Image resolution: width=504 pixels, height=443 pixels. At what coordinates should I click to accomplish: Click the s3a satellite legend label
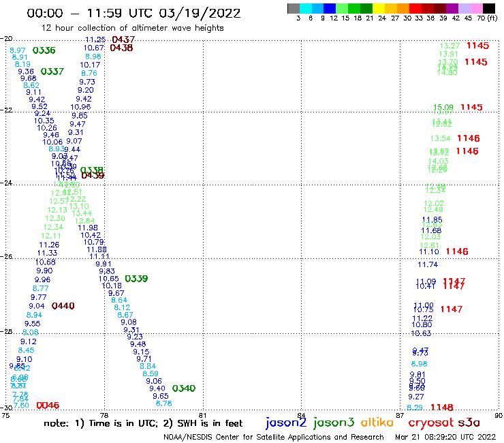469,423
